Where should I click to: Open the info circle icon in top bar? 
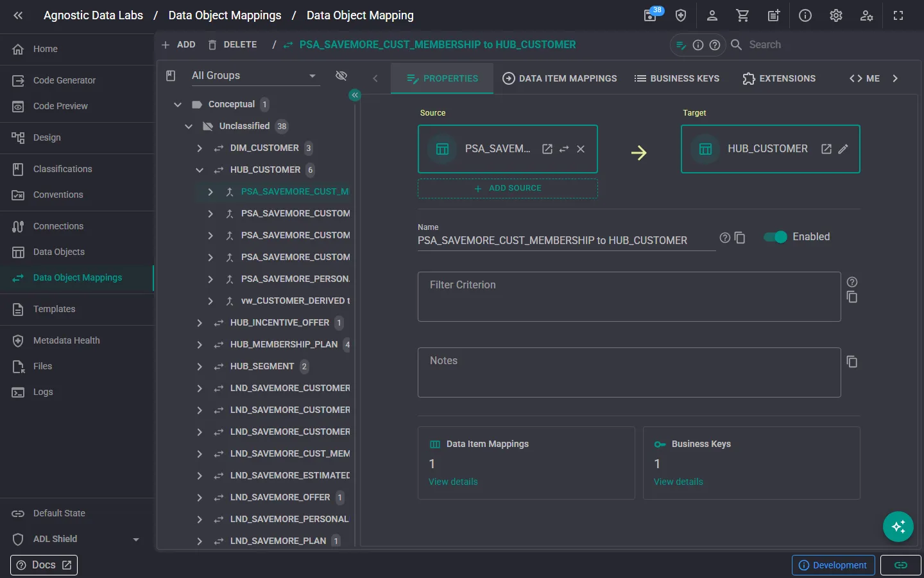click(805, 15)
